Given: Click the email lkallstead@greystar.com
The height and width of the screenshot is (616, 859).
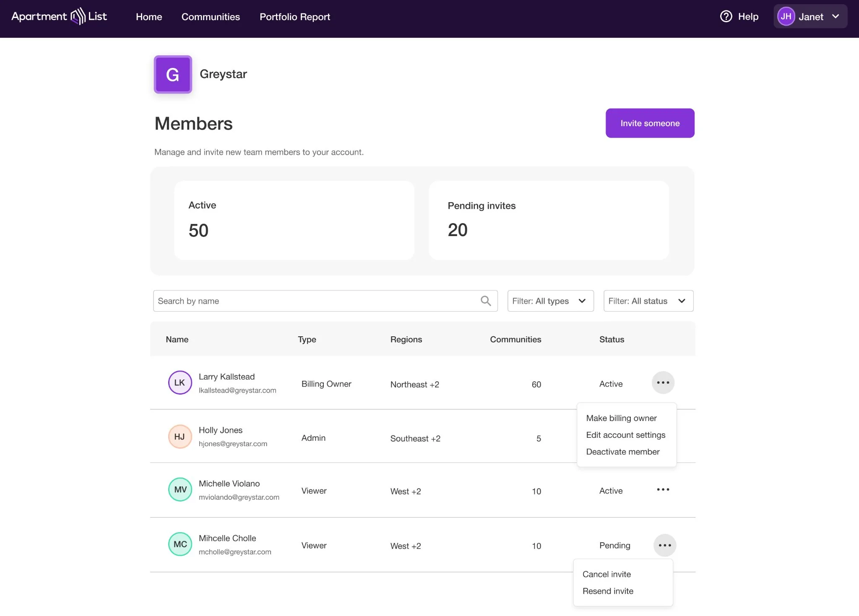Looking at the screenshot, I should point(237,390).
